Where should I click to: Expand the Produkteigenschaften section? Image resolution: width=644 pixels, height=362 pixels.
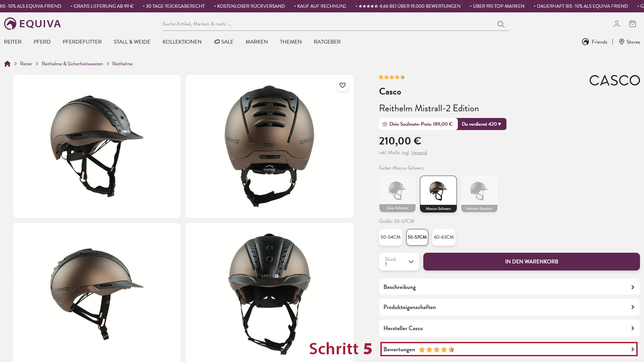click(509, 307)
